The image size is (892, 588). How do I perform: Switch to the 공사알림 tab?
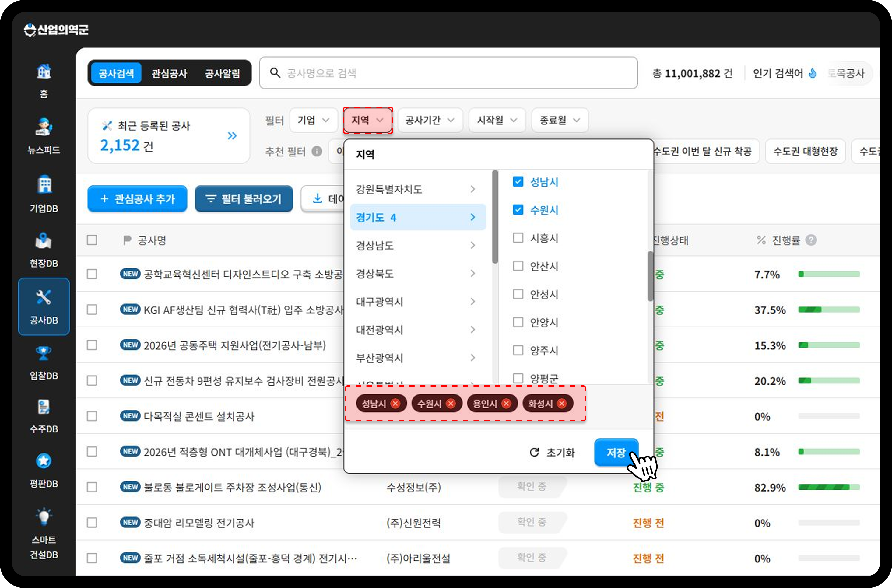coord(223,73)
